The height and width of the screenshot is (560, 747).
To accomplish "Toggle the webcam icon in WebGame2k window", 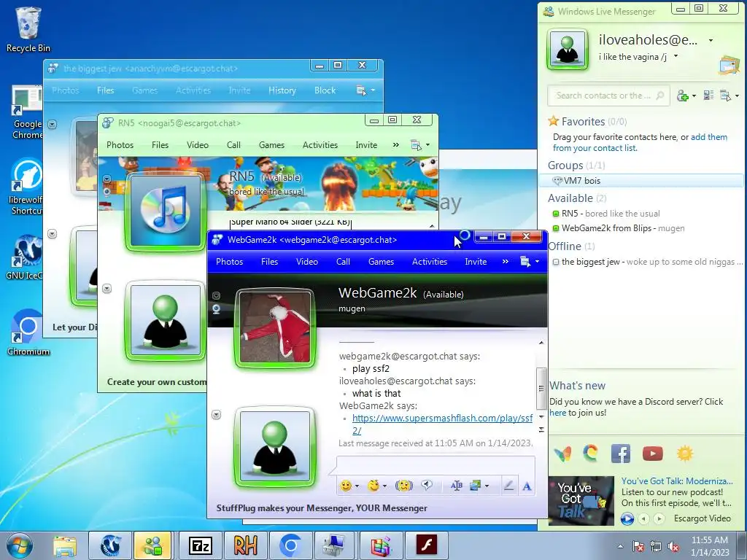I will point(216,309).
